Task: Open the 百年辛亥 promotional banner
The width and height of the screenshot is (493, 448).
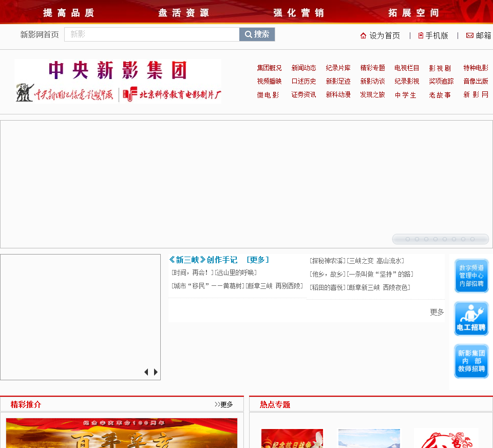Action: [x=122, y=433]
